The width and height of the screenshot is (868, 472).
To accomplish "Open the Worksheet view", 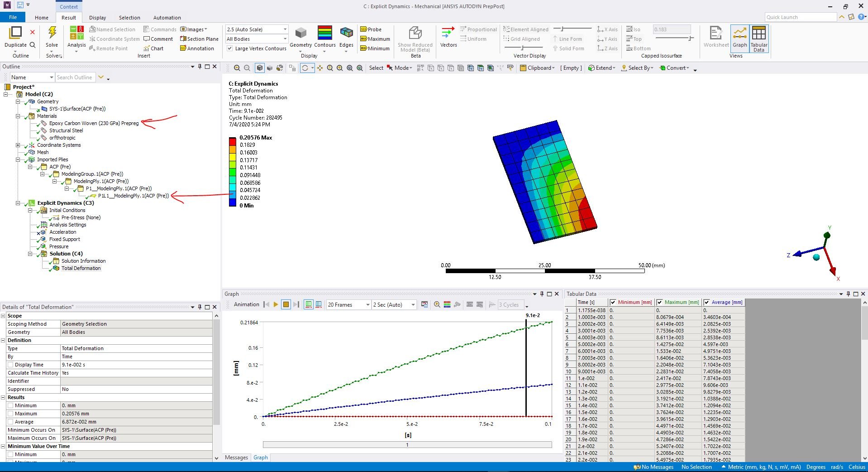I will pos(716,36).
